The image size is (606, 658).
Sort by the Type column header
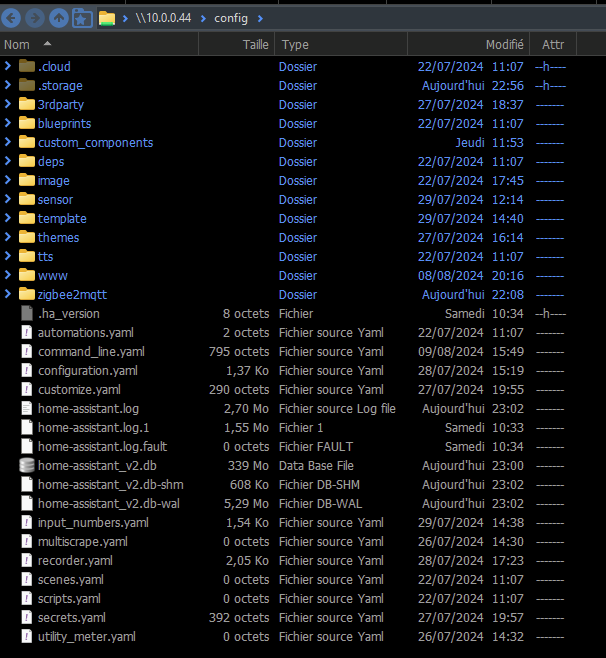(295, 45)
